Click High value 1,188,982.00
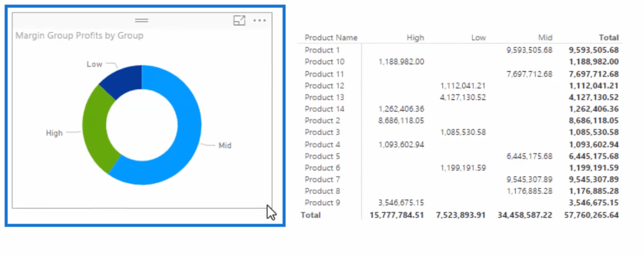Screen dimensions: 644x255 coord(401,62)
